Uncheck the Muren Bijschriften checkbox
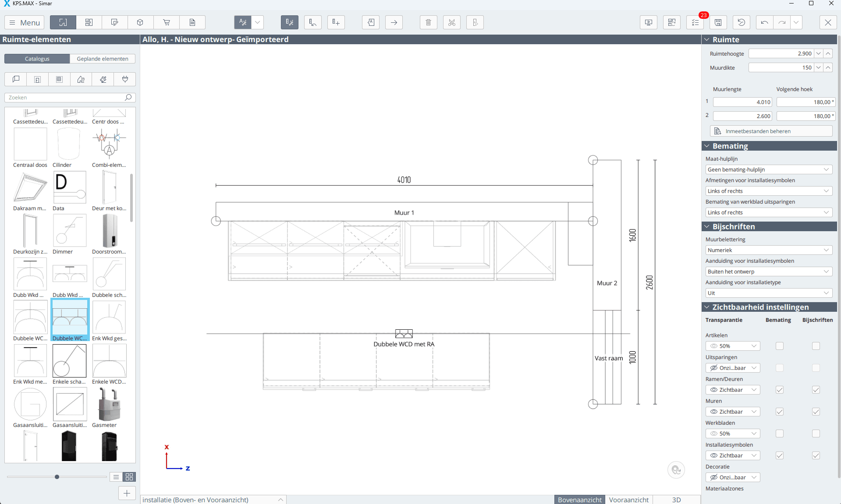 816,412
